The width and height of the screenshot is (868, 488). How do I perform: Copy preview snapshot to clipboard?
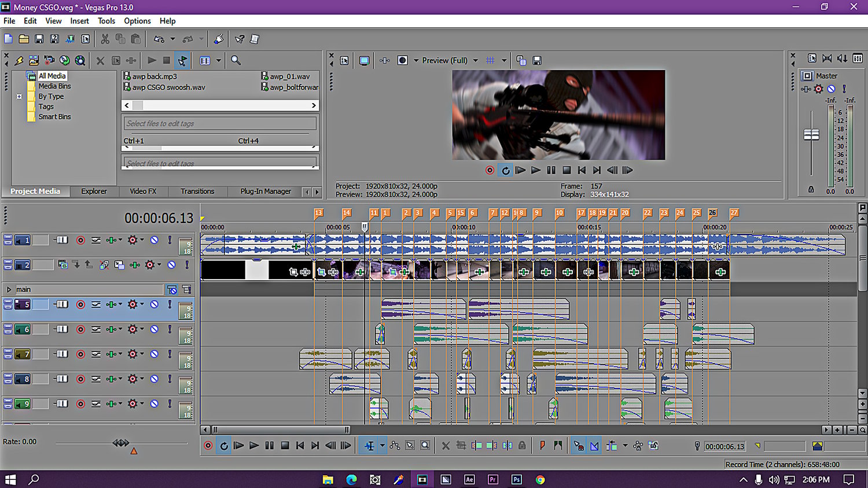[521, 60]
